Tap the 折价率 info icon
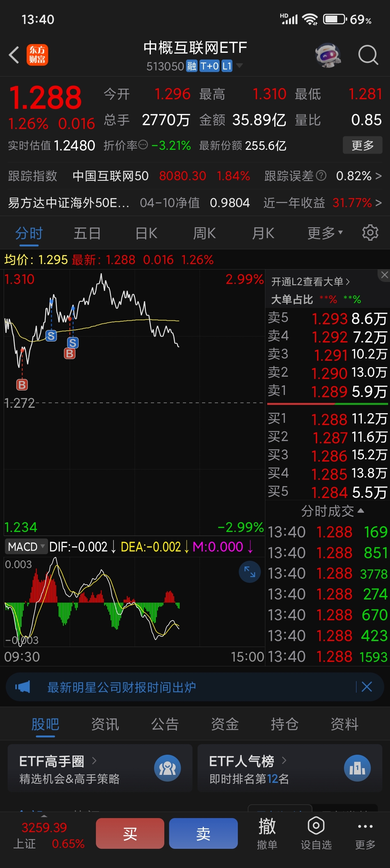This screenshot has width=390, height=868. 143,145
